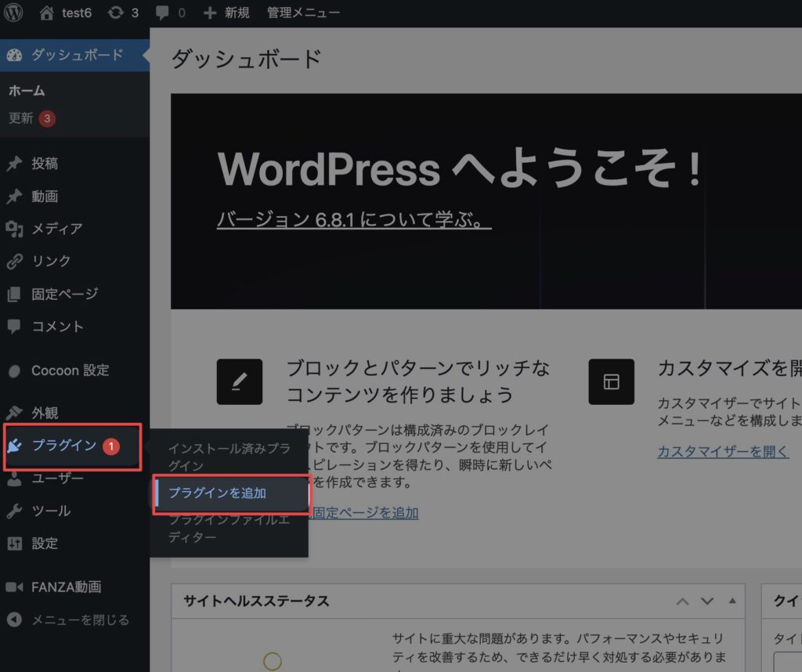
Task: Move サイトヘルスステータス panel up arrow
Action: (x=682, y=601)
